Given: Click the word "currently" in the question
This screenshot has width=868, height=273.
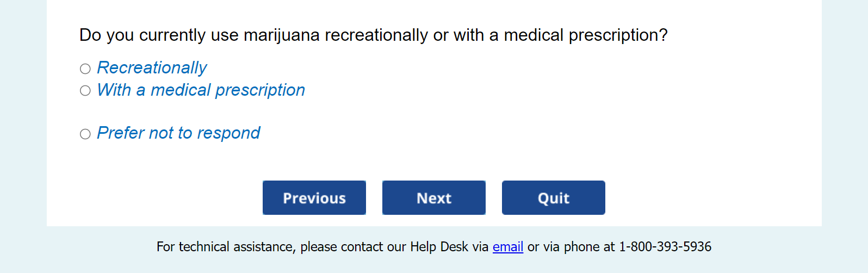Looking at the screenshot, I should pyautogui.click(x=172, y=35).
